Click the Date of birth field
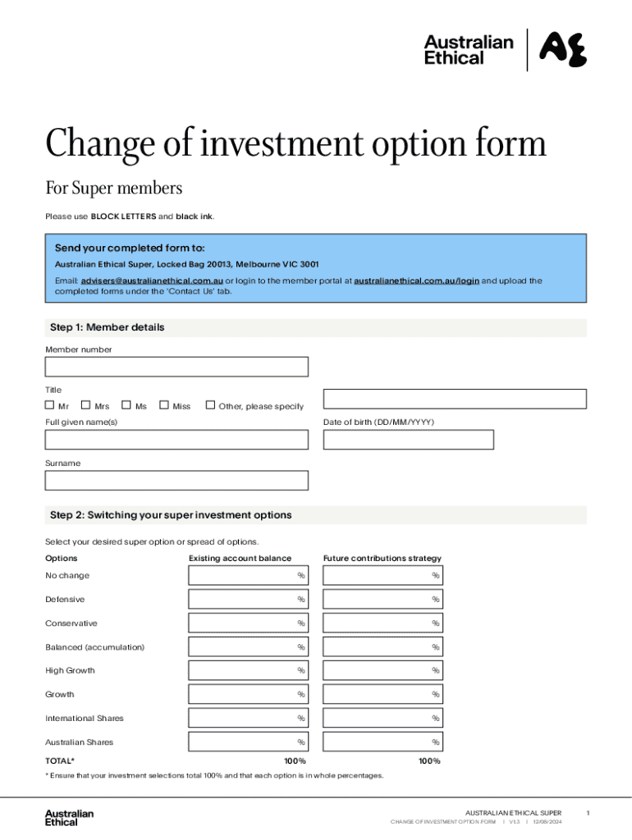Image resolution: width=632 pixels, height=840 pixels. tap(408, 440)
